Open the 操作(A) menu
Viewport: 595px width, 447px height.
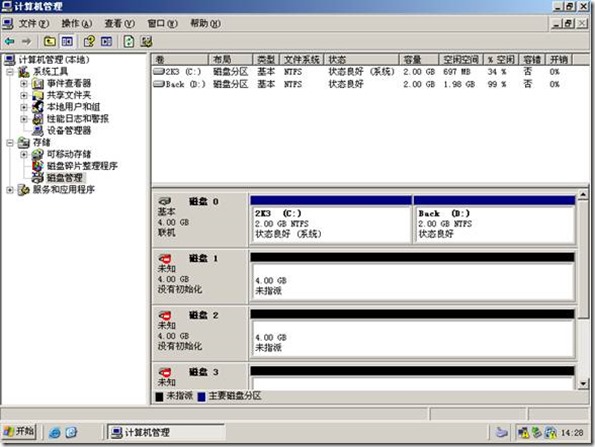tap(77, 24)
